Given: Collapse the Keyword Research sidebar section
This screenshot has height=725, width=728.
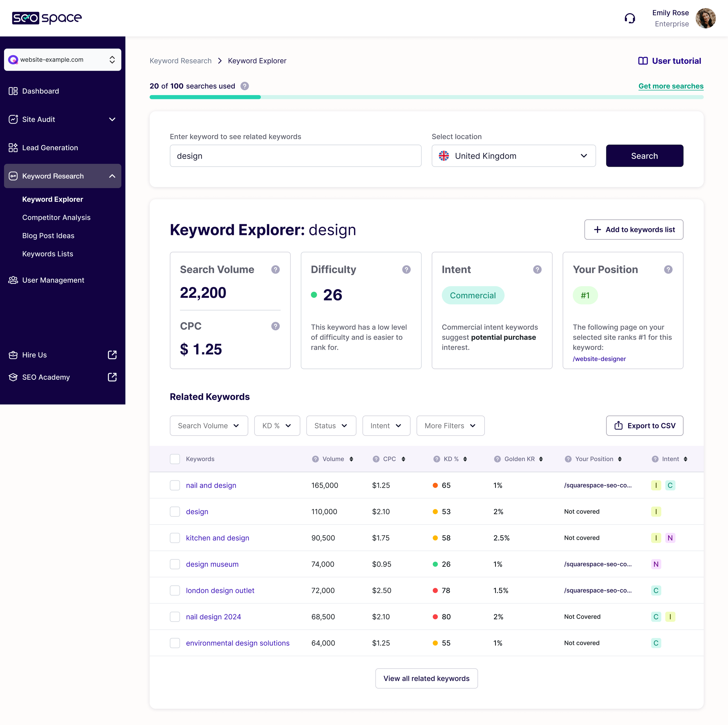Looking at the screenshot, I should 112,176.
